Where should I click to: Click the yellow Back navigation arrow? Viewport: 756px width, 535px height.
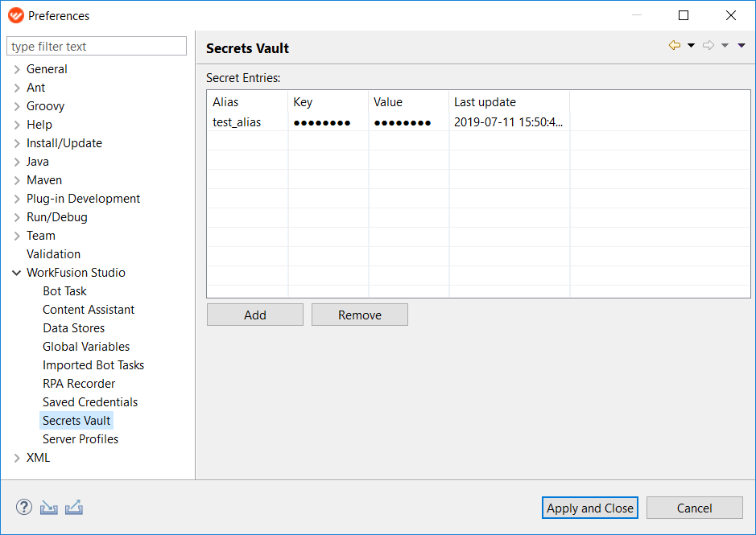[x=675, y=45]
